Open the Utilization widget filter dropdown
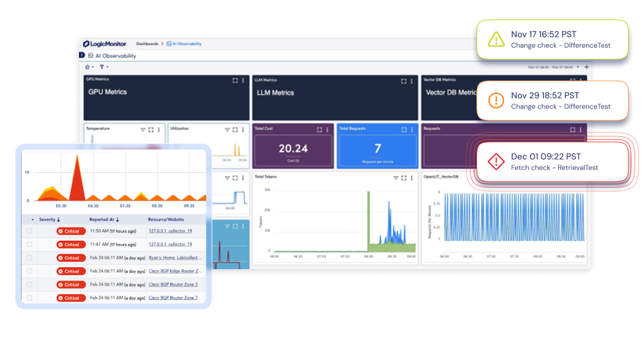The width and height of the screenshot is (644, 363). point(227,130)
